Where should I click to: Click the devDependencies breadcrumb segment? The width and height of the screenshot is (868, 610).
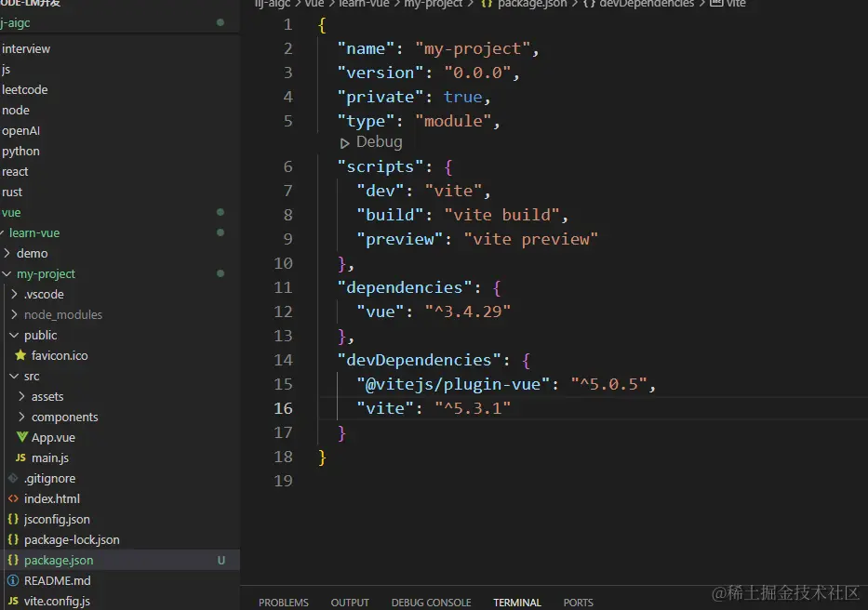pyautogui.click(x=647, y=4)
